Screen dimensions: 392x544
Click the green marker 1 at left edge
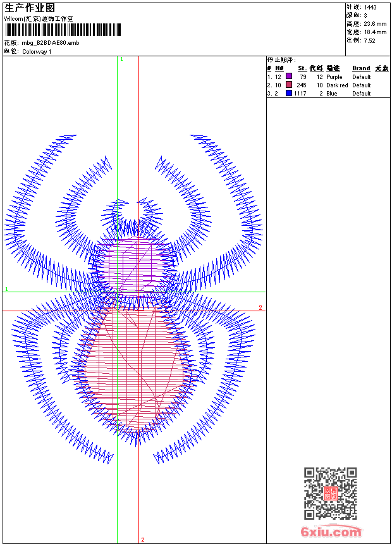coord(6,289)
